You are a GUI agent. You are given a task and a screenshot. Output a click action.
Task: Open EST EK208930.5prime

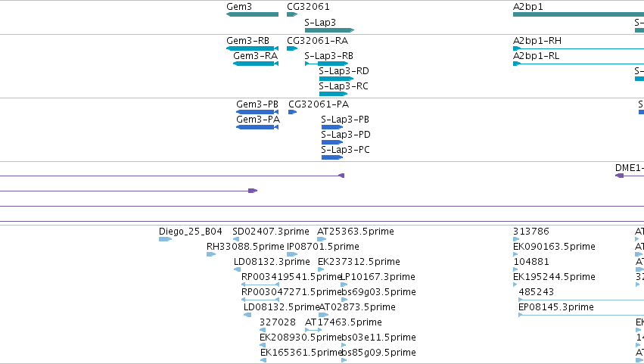click(263, 345)
